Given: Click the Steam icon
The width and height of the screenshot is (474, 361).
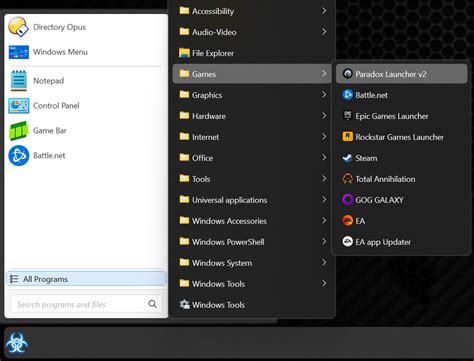Looking at the screenshot, I should tap(347, 158).
